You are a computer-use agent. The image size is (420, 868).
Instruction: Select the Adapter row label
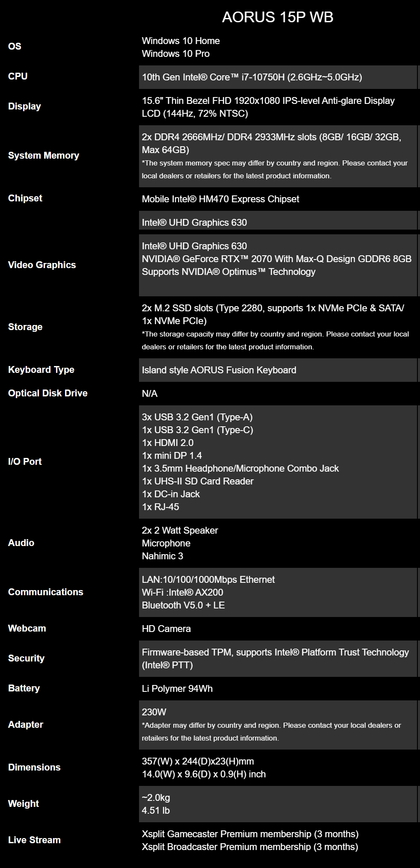coord(26,725)
